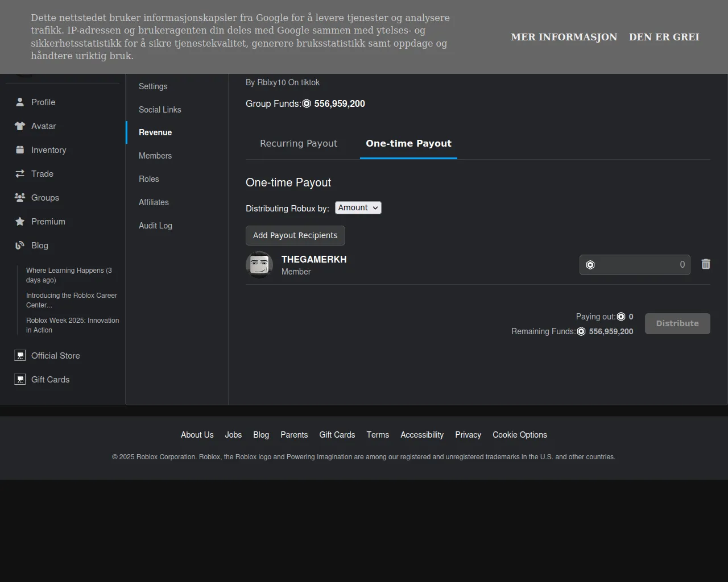The width and height of the screenshot is (728, 582).
Task: Click the Robux amount input field
Action: coord(640,265)
